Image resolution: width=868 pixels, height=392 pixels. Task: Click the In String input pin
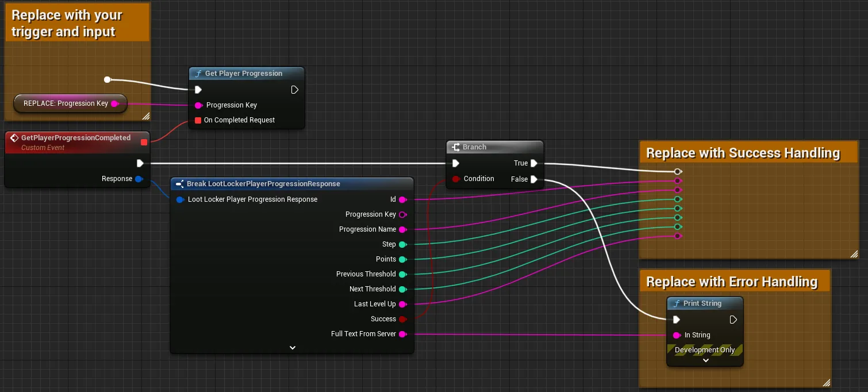(677, 335)
